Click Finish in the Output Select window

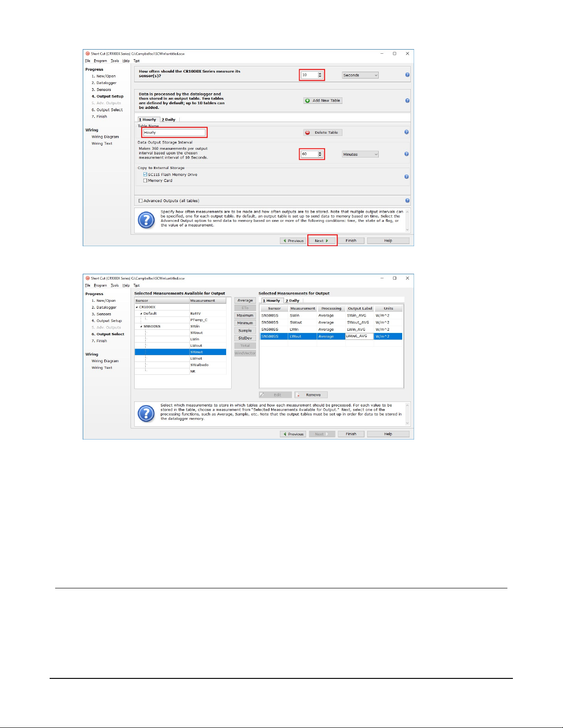pyautogui.click(x=351, y=434)
